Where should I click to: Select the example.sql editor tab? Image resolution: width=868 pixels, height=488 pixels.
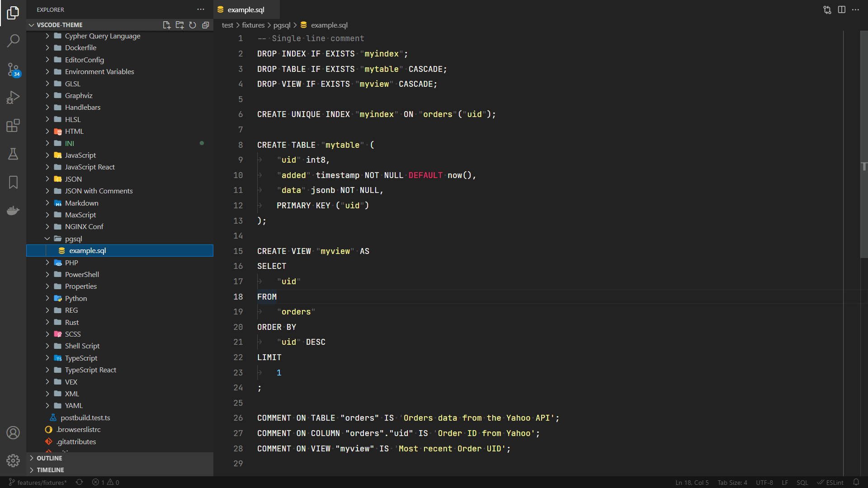point(245,9)
